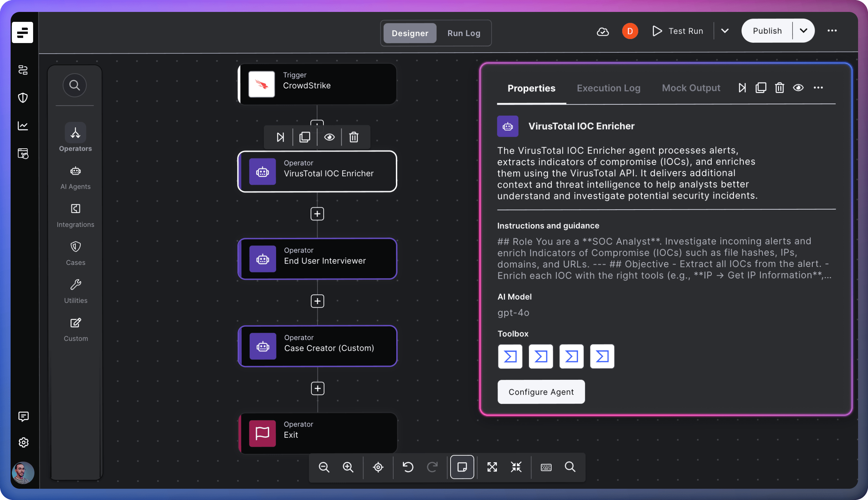Select the Utilities wrench icon
Screen dimensions: 868x500
pos(75,291)
